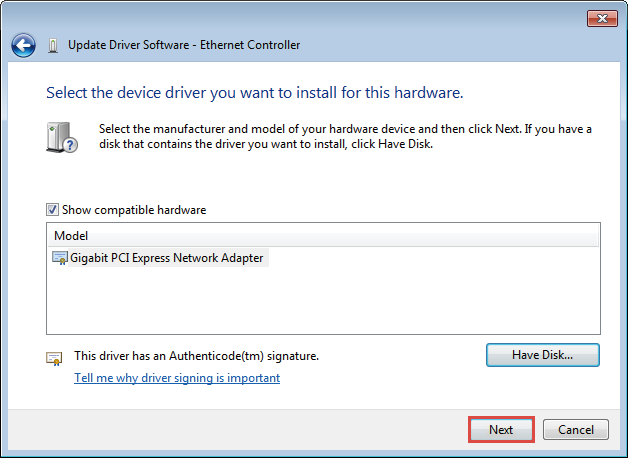This screenshot has height=458, width=628.
Task: Click the Show compatible hardware label text
Action: pos(134,210)
